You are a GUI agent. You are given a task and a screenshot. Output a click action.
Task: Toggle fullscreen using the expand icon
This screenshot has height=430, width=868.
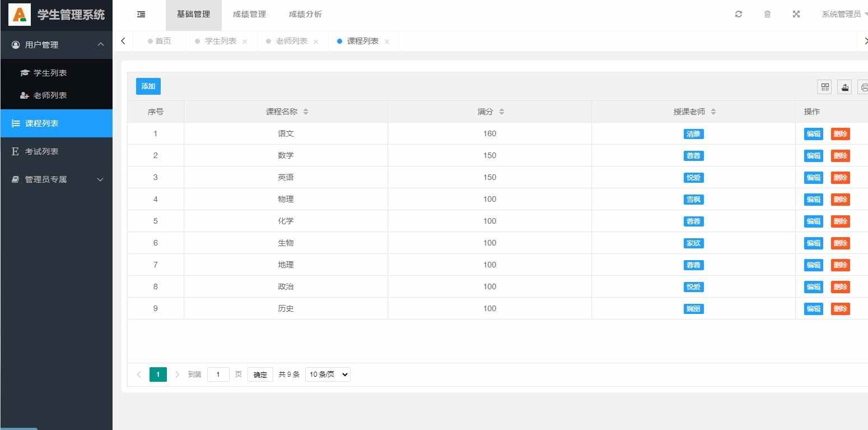[796, 15]
